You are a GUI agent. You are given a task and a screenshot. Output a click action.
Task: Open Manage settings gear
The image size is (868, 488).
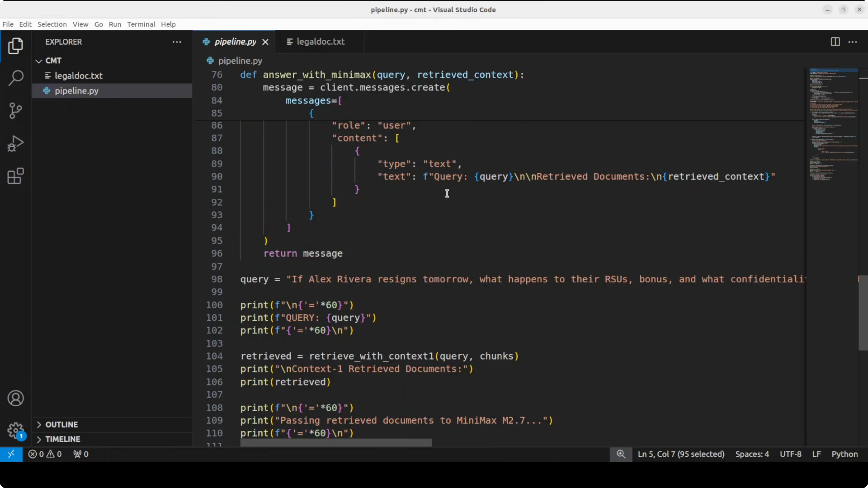[16, 430]
